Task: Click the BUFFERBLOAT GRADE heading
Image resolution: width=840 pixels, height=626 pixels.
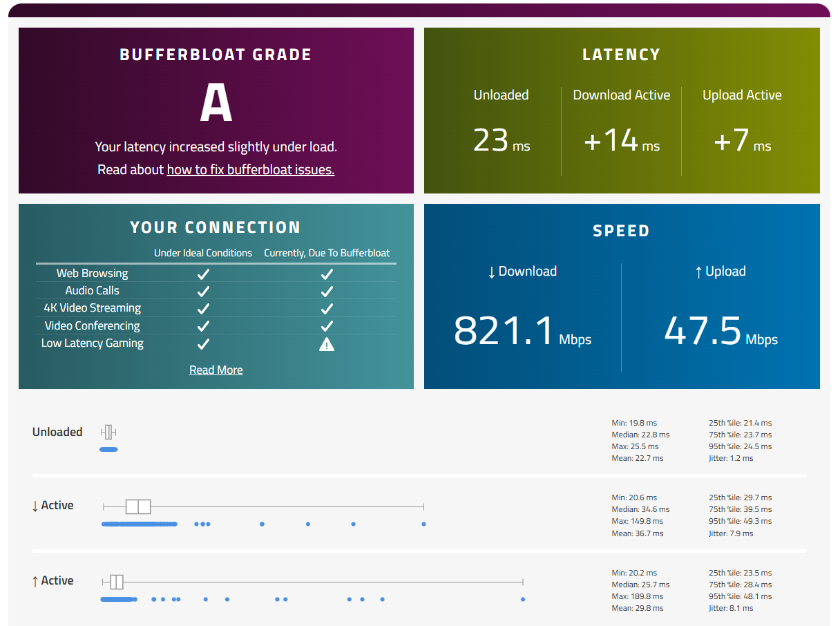Action: coord(216,55)
